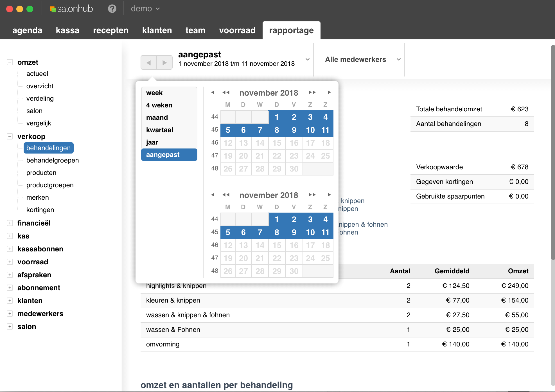This screenshot has width=555, height=392.
Task: Open merken report
Action: [x=38, y=197]
